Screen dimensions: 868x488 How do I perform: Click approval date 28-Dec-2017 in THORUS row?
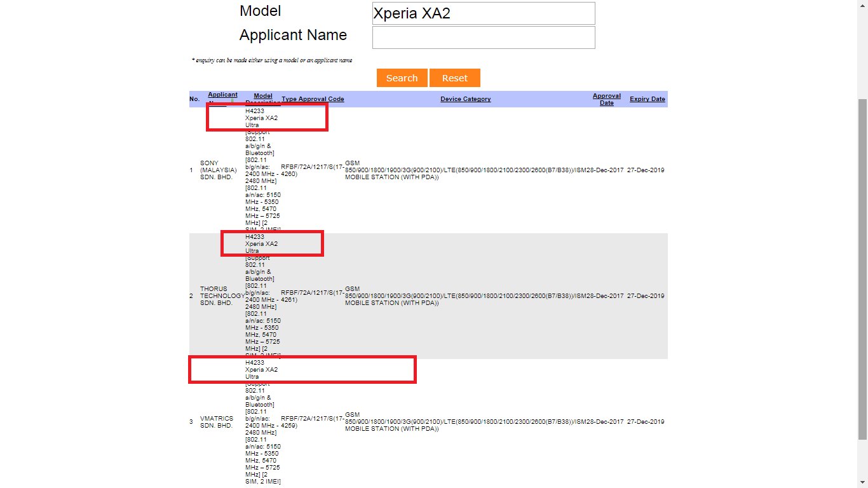tap(604, 296)
